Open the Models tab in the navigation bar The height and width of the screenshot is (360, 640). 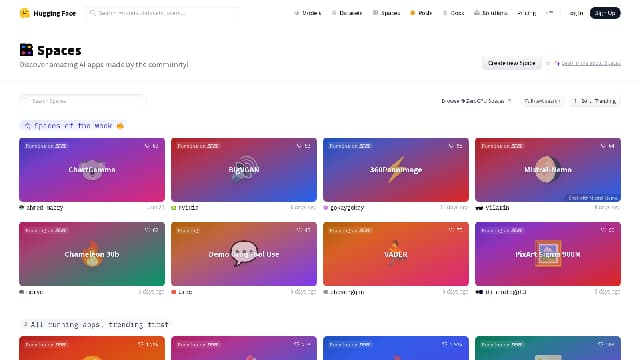pyautogui.click(x=307, y=13)
